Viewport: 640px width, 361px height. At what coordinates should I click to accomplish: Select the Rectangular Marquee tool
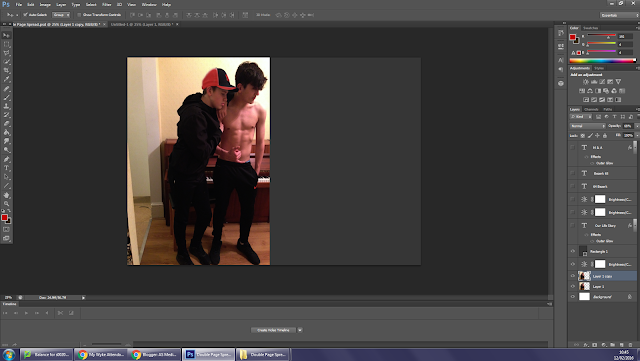tap(7, 44)
